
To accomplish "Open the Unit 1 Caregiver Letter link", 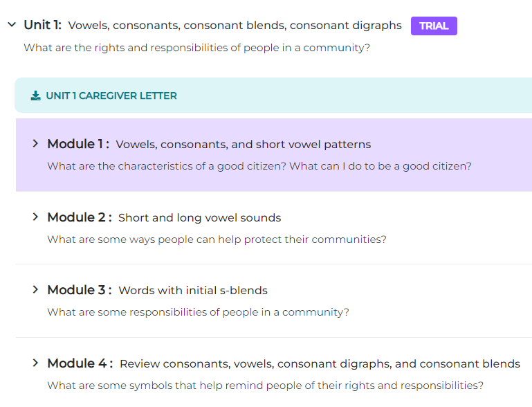I will 111,96.
